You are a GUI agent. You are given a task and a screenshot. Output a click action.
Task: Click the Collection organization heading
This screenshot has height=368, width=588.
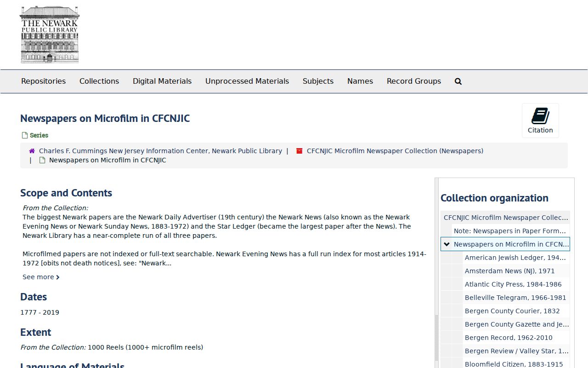(494, 198)
